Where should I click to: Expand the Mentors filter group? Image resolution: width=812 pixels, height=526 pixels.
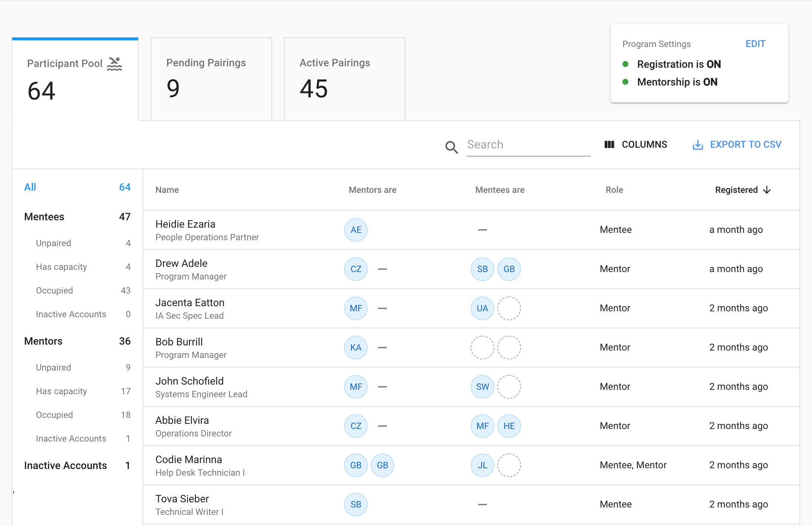[x=43, y=341]
